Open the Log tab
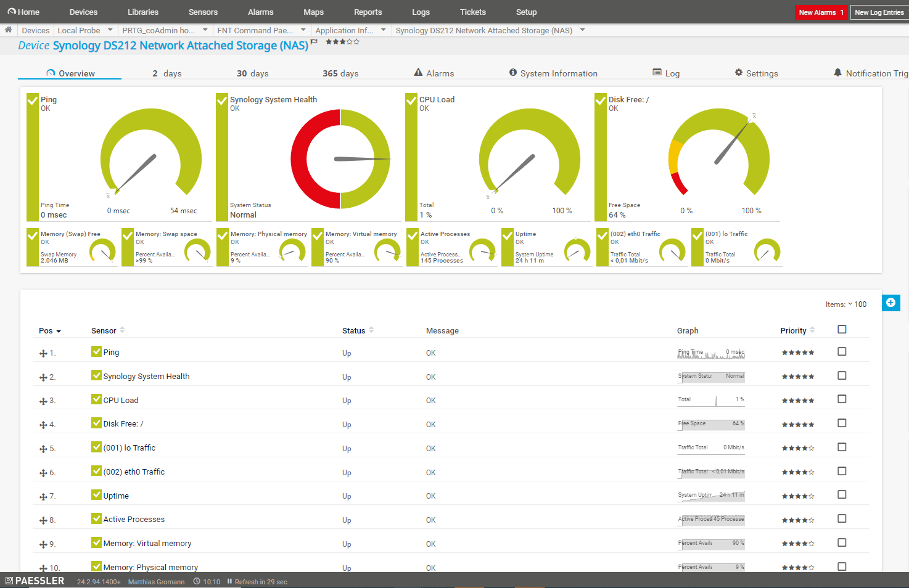The width and height of the screenshot is (909, 588). coord(667,73)
